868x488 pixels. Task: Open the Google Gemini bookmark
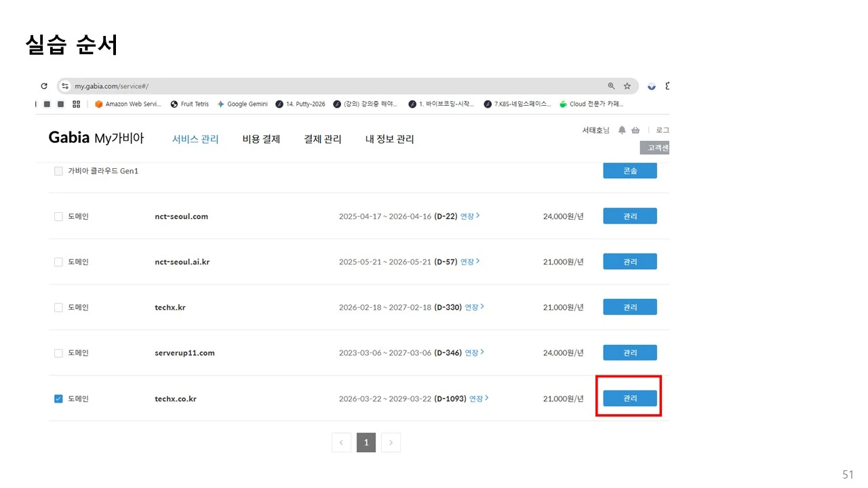[x=242, y=104]
